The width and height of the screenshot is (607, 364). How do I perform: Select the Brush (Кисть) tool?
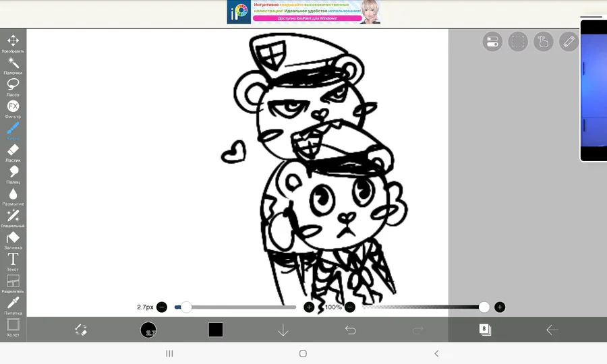[x=13, y=131]
